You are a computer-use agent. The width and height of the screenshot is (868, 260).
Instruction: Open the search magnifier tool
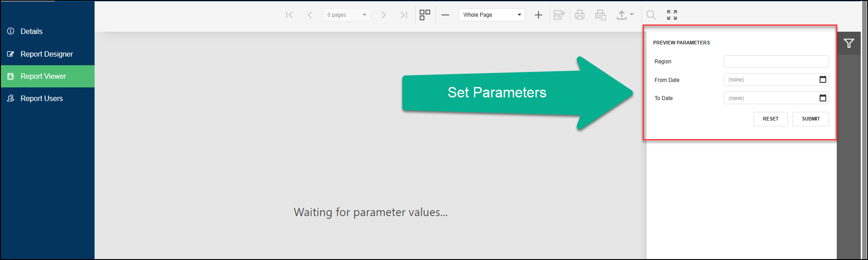[651, 15]
